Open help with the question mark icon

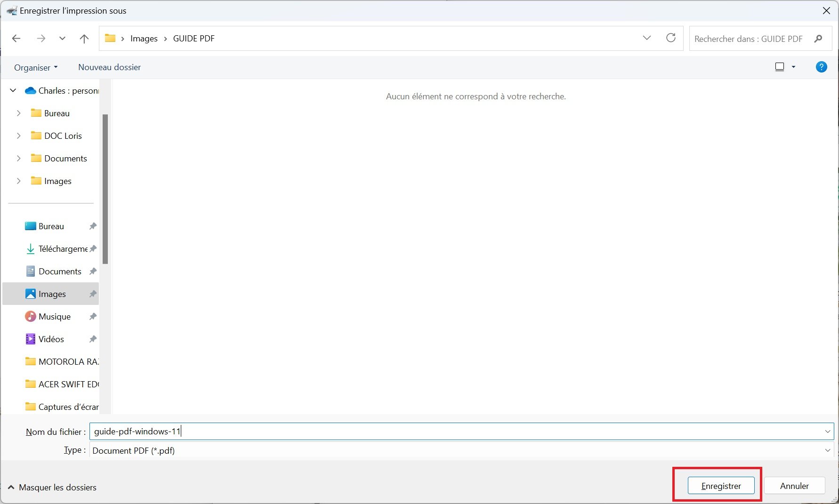click(821, 67)
